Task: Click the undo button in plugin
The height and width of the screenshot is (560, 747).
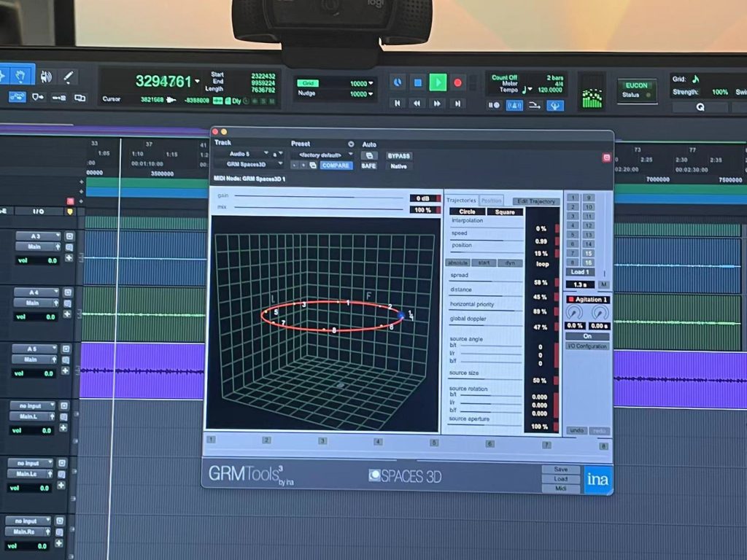Action: [576, 430]
